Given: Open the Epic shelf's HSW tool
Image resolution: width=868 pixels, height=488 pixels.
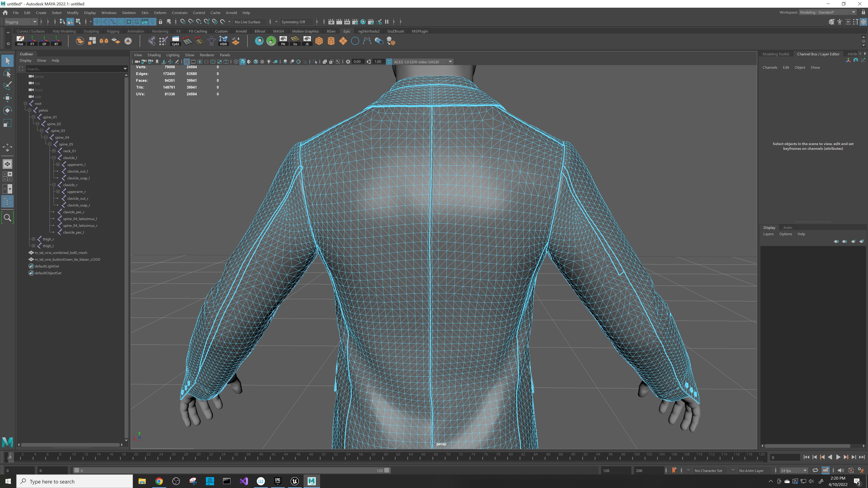Looking at the screenshot, I should pyautogui.click(x=223, y=41).
